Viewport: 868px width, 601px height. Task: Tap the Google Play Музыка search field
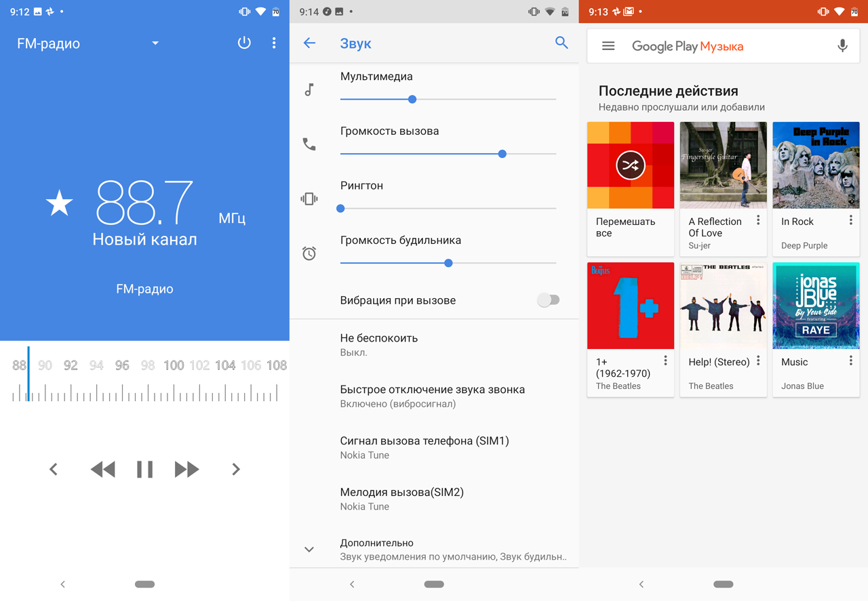tap(723, 46)
